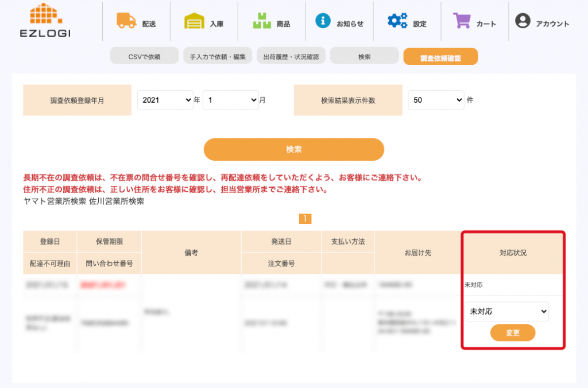Viewport: 588px width, 388px height.
Task: Open the カート shopping cart icon
Action: pos(461,21)
